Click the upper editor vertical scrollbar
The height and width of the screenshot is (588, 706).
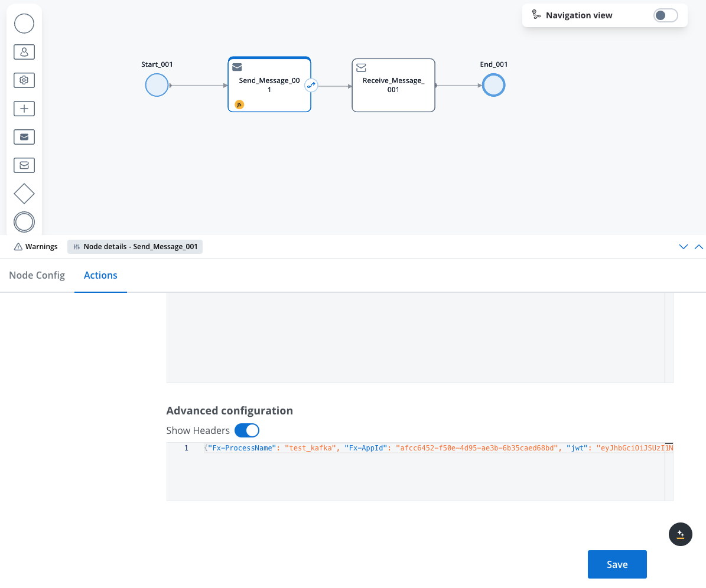coord(669,338)
